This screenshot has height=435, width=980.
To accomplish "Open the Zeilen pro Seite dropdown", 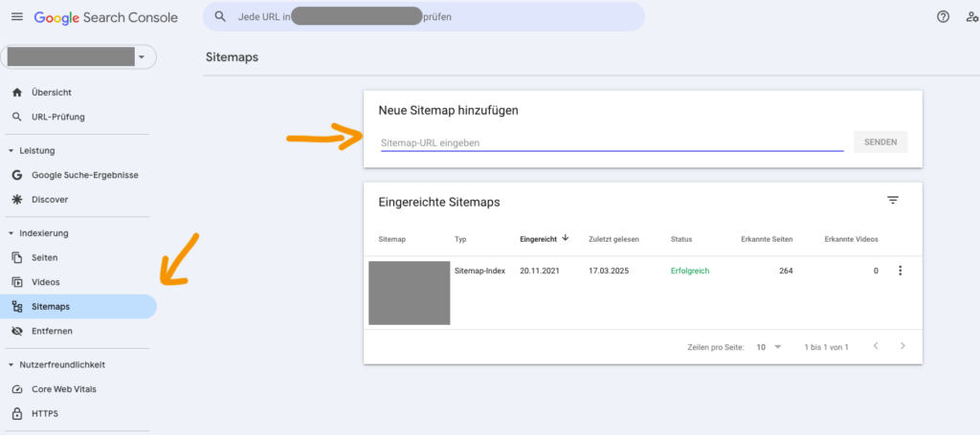I will click(768, 346).
